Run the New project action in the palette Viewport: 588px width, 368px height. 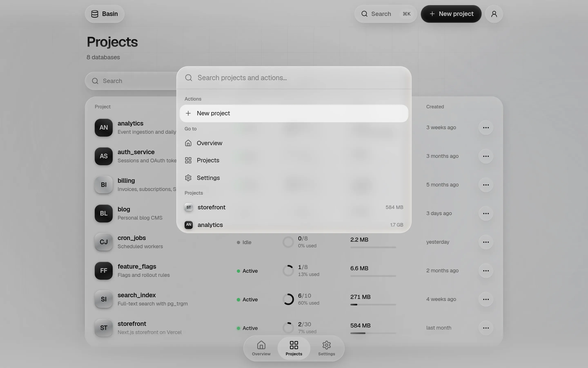point(294,113)
